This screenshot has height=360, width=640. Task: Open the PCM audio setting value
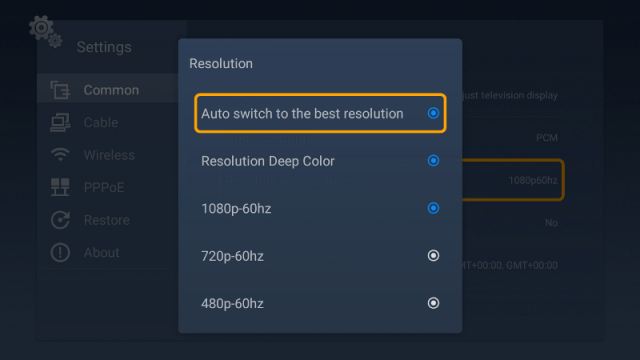click(547, 138)
